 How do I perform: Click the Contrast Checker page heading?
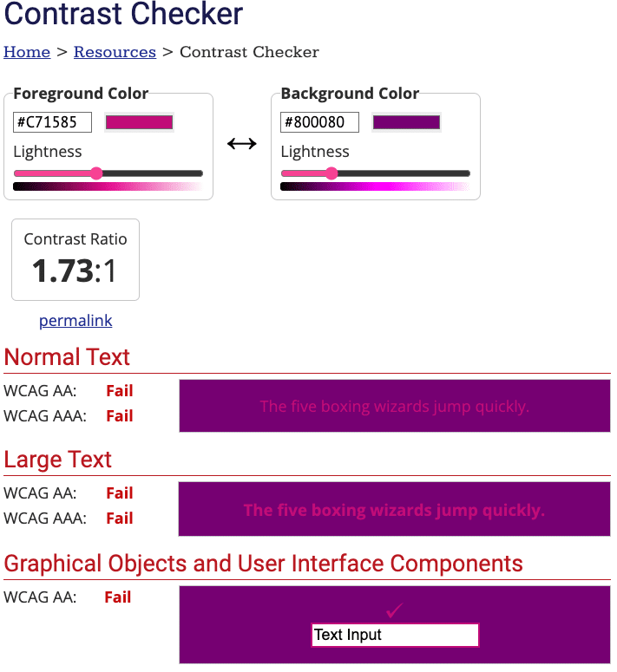[x=124, y=15]
